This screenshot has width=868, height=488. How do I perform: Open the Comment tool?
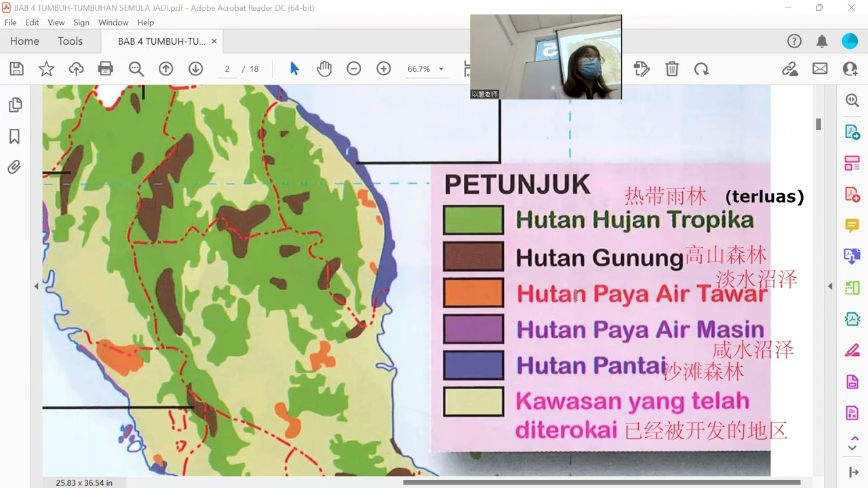[852, 225]
